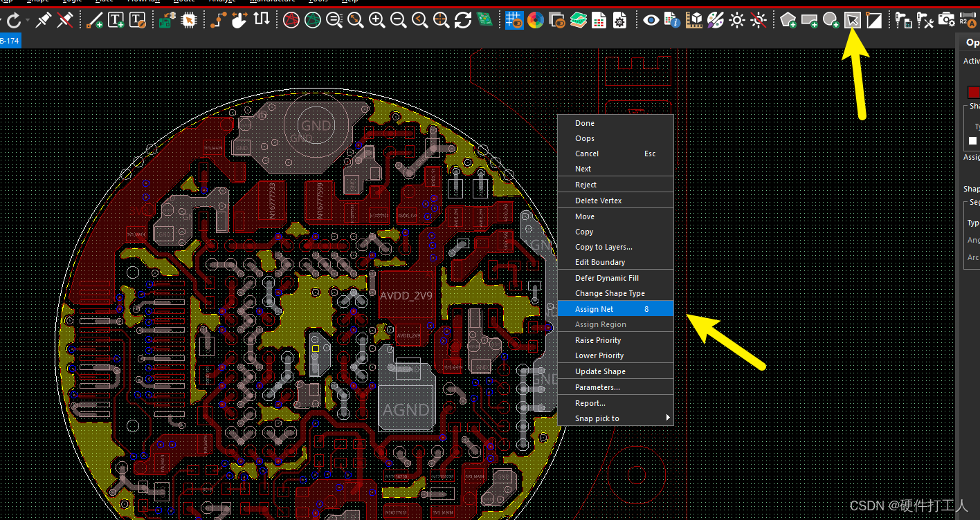The height and width of the screenshot is (520, 980).
Task: Open the Color wheel dialog icon
Action: click(x=536, y=20)
